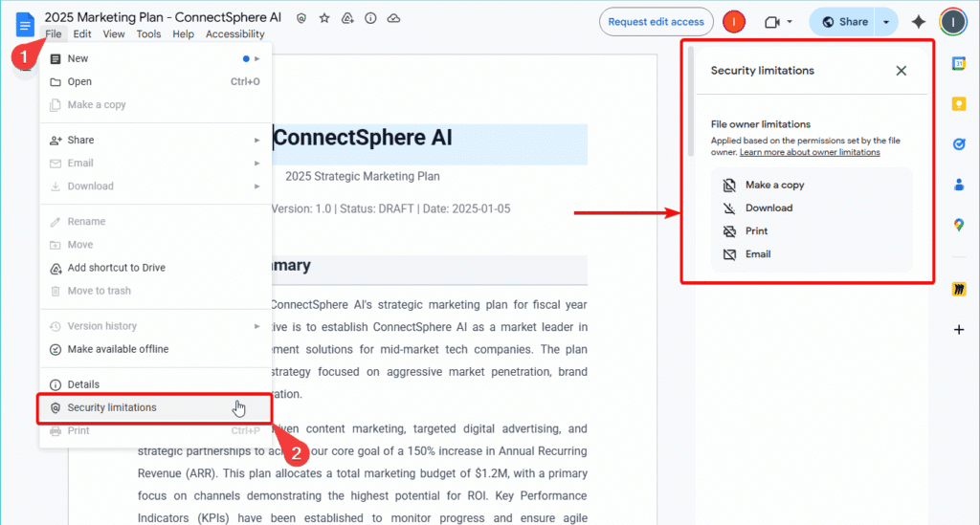Open the File menu

click(54, 33)
